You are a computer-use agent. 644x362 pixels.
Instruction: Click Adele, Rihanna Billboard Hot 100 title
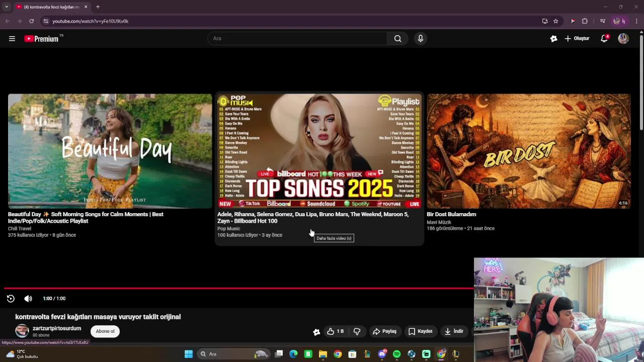tap(313, 218)
